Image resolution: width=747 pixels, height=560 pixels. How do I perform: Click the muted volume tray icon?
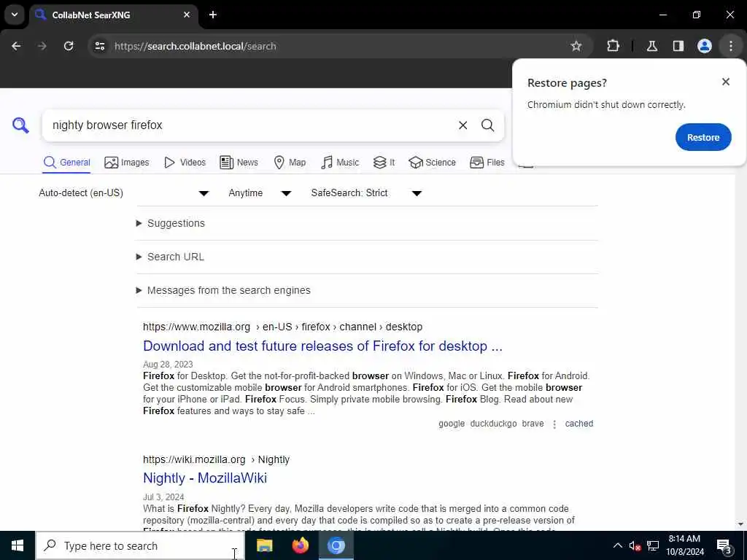click(635, 545)
